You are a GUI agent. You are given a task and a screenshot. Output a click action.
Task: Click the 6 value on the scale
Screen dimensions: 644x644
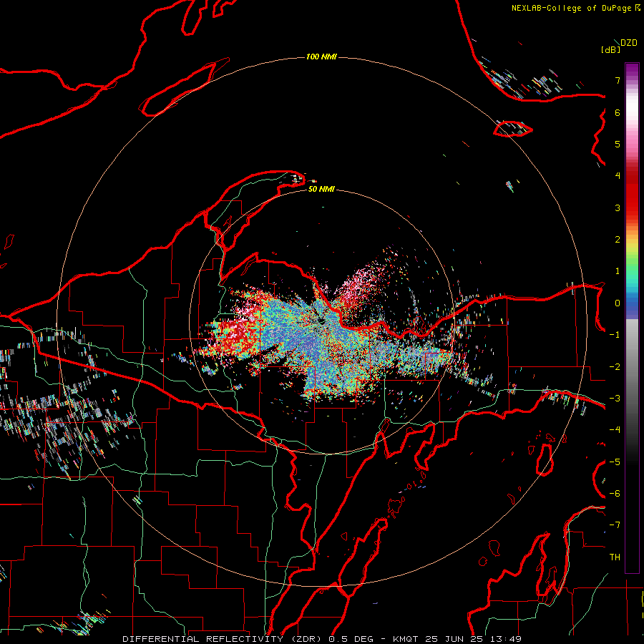(x=618, y=112)
